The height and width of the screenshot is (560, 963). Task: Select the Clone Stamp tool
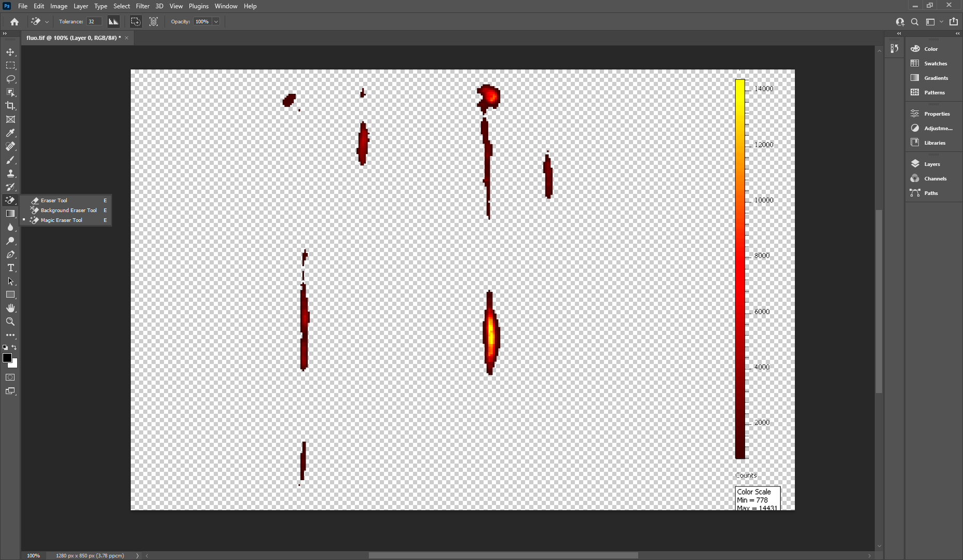10,173
